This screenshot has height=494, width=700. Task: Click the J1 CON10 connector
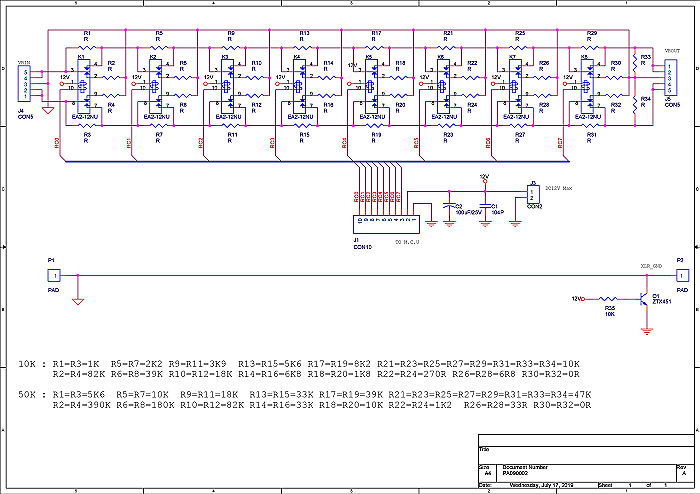pyautogui.click(x=378, y=220)
